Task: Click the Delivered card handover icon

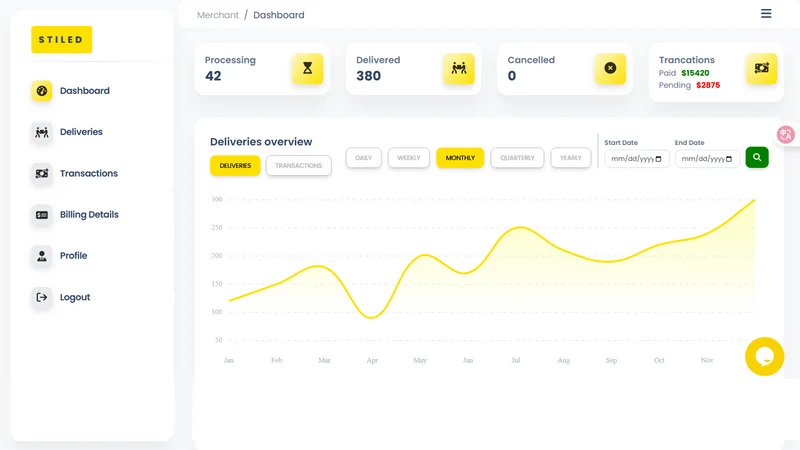Action: tap(459, 68)
